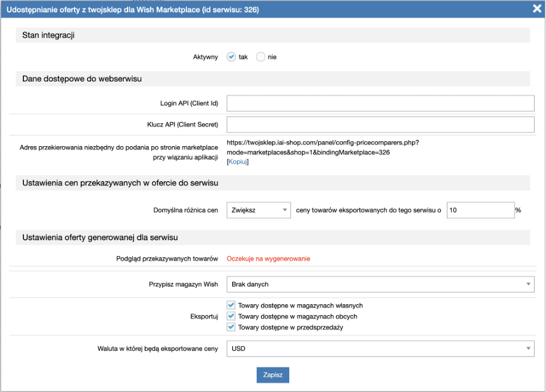Click the Login API (Client Id) field

pyautogui.click(x=380, y=103)
